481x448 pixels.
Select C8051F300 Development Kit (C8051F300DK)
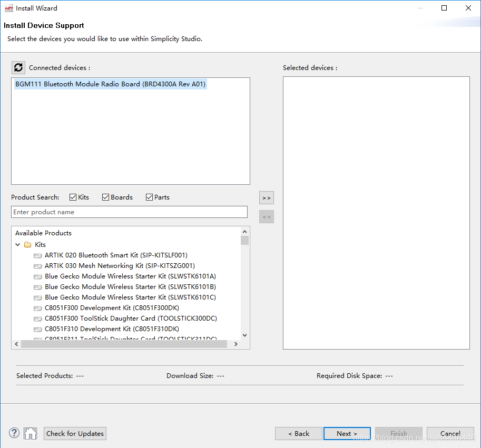click(x=112, y=308)
